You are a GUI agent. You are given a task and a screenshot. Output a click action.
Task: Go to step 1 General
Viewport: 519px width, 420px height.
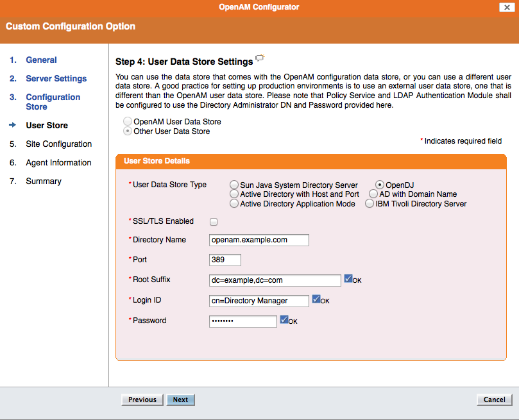(41, 60)
